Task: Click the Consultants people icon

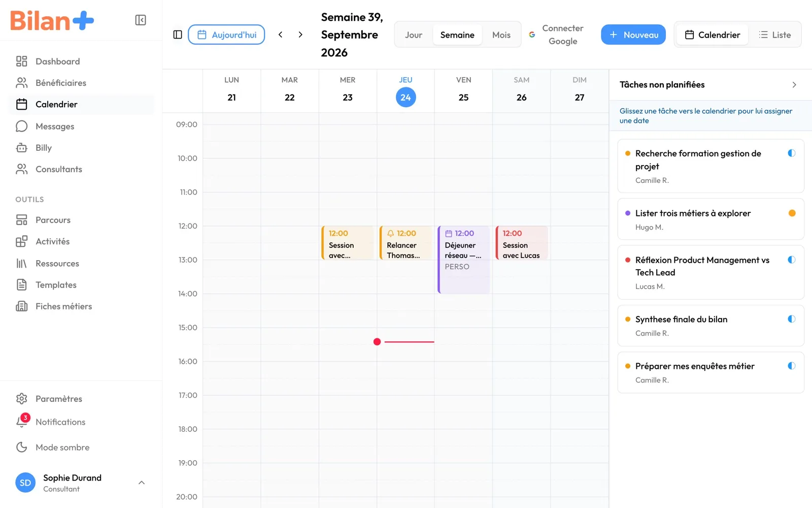Action: pos(21,169)
